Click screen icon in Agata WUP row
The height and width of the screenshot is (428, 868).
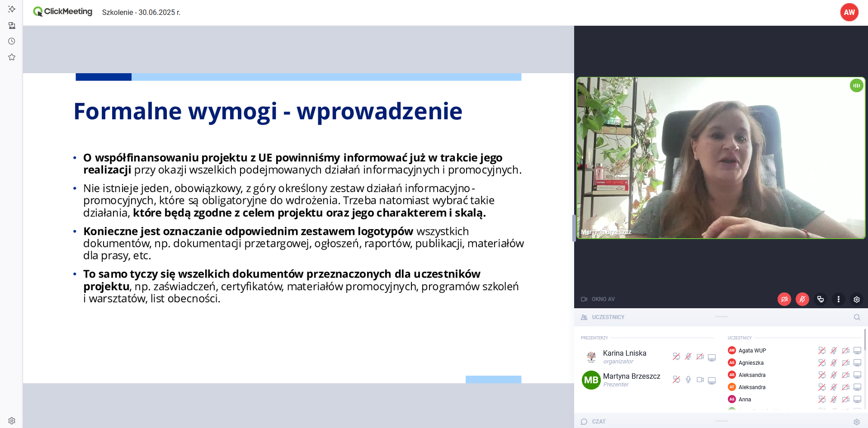857,351
